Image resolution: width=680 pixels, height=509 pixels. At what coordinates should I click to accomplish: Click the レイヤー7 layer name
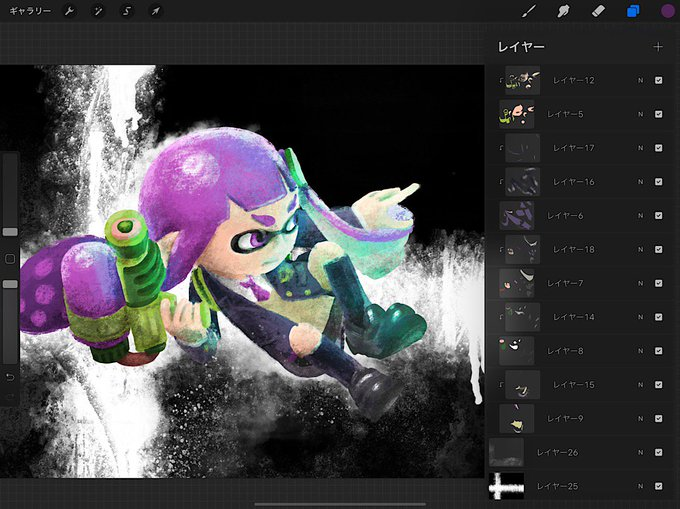(565, 283)
